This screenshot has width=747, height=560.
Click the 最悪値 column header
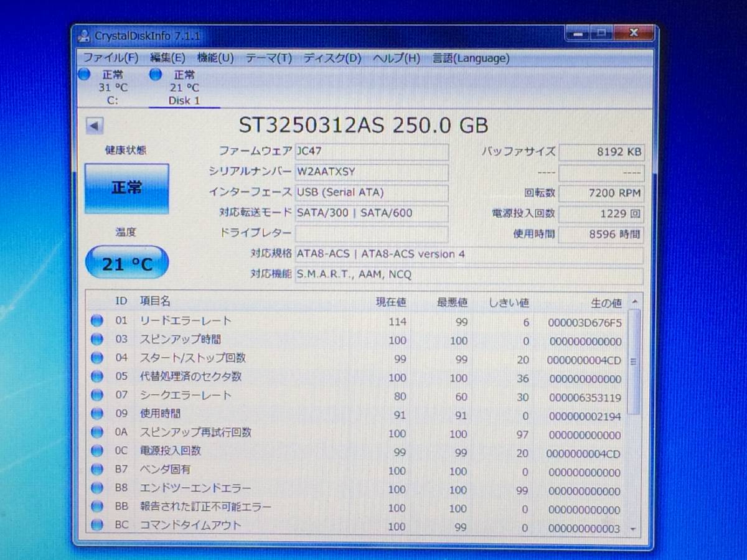click(452, 302)
